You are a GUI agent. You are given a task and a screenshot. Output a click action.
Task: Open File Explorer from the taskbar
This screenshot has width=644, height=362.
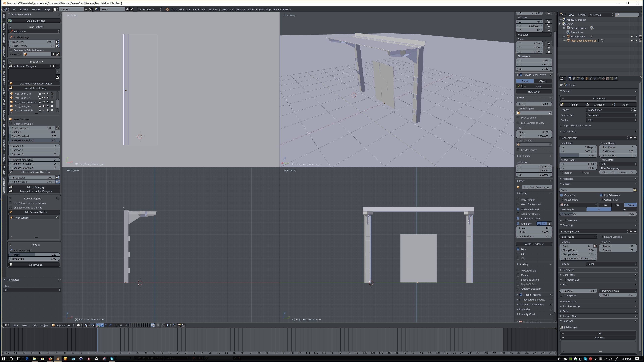pos(35,359)
